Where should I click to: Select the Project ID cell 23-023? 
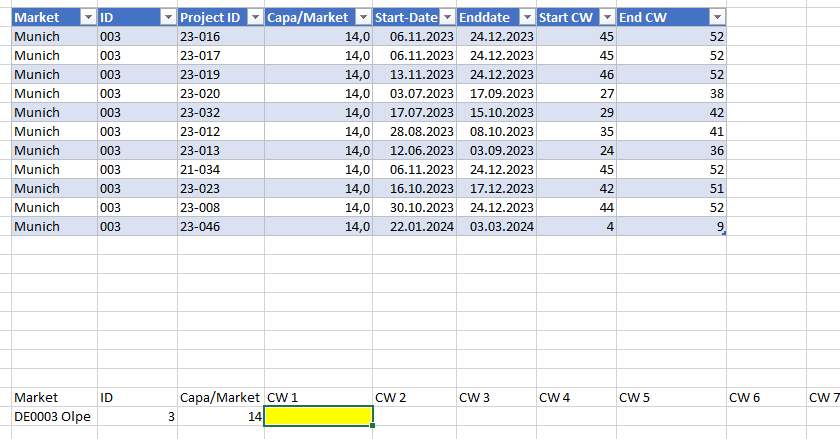[x=221, y=189]
